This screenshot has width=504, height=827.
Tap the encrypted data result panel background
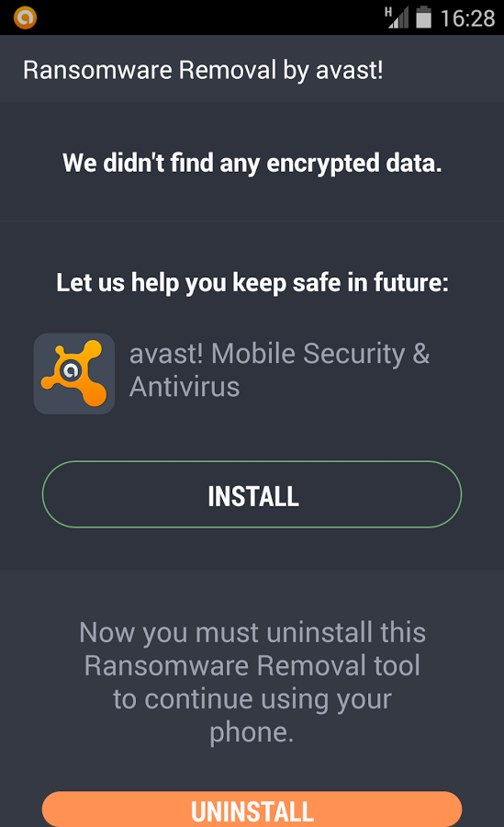252,162
